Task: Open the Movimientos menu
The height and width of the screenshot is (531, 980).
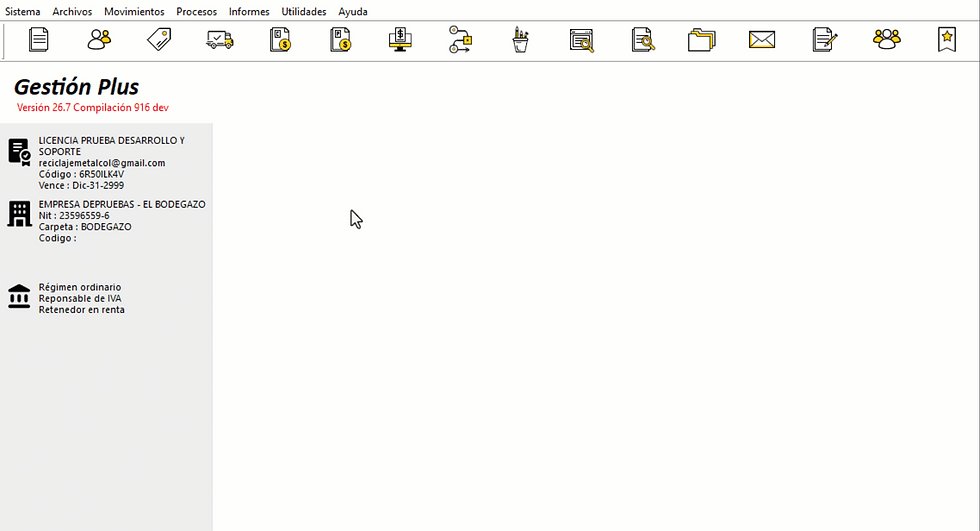Action: point(134,12)
